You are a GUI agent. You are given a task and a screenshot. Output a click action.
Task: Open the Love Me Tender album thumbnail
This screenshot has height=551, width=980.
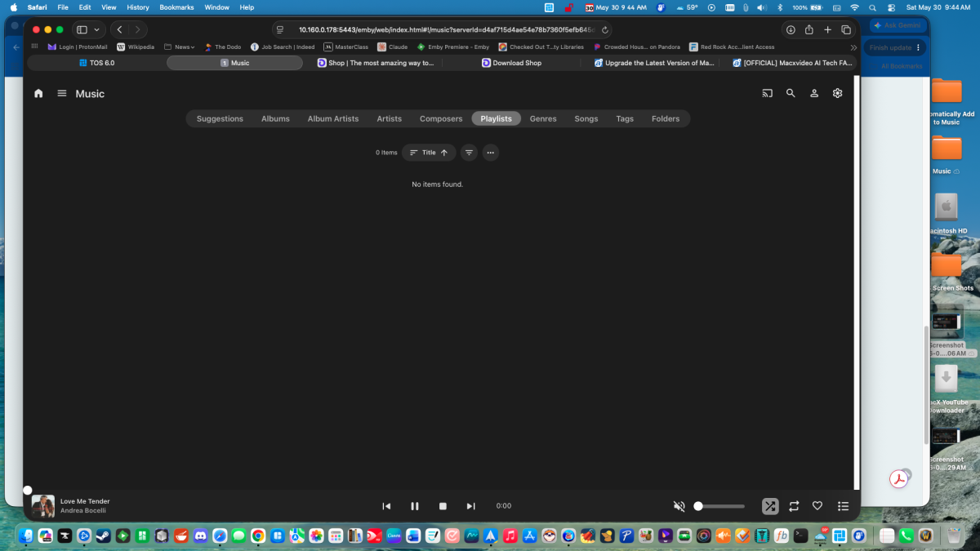coord(43,506)
